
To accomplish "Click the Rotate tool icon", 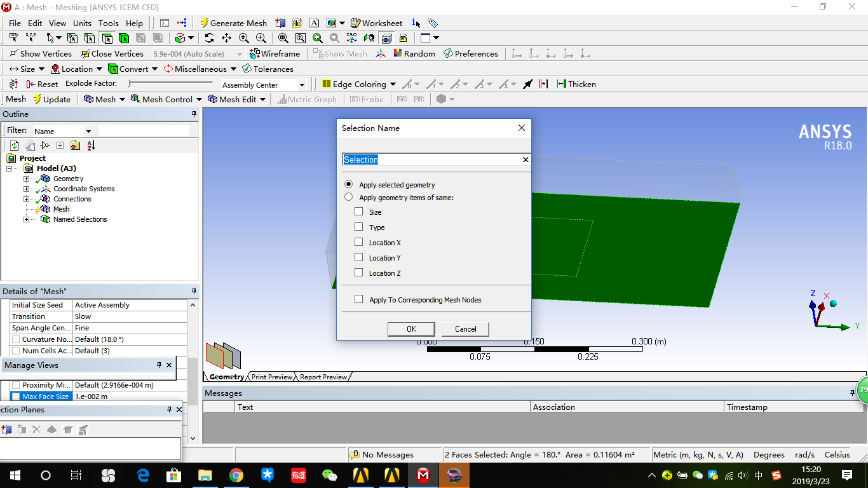I will [x=209, y=38].
